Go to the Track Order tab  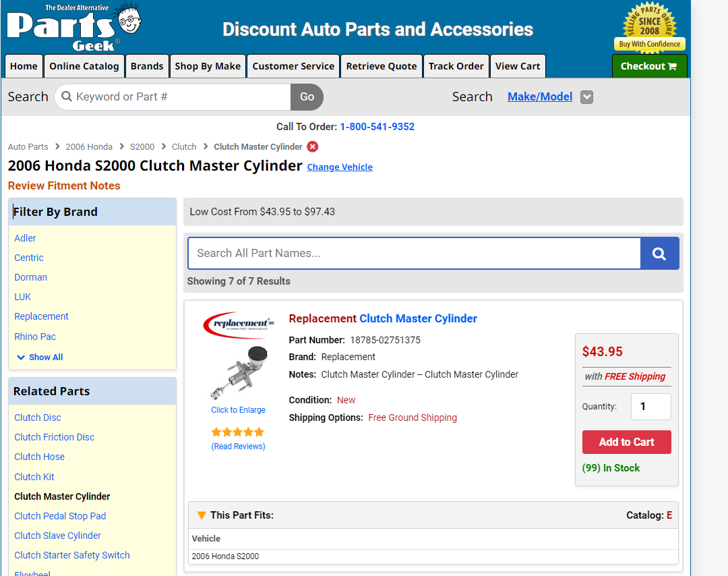point(456,66)
